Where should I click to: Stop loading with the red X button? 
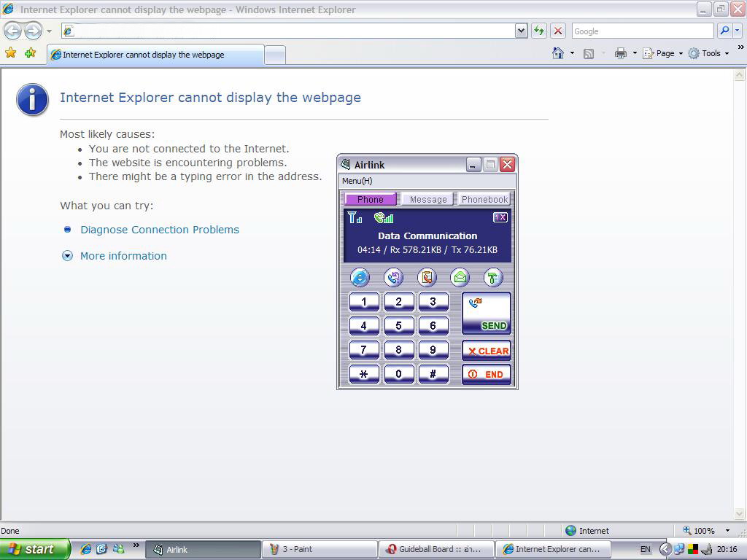click(557, 31)
